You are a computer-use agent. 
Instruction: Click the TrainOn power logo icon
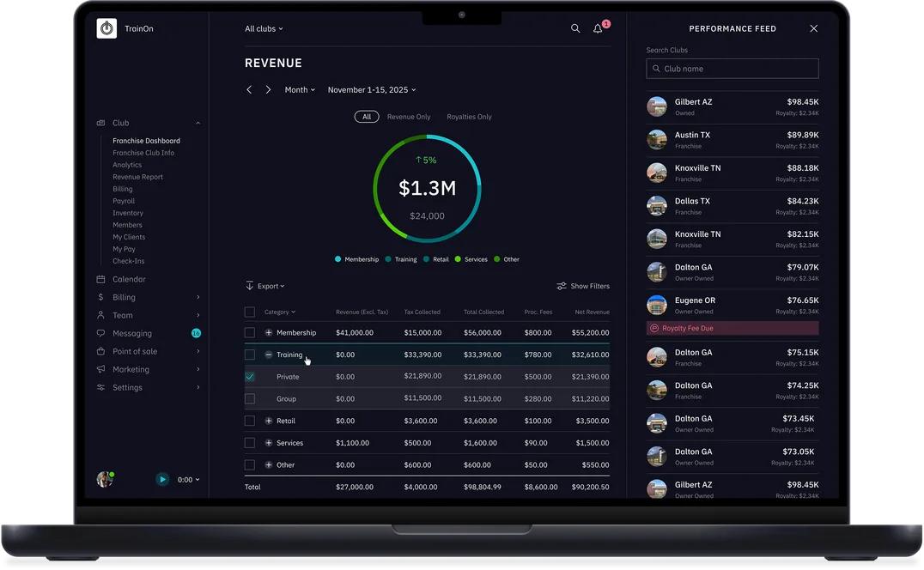point(106,28)
